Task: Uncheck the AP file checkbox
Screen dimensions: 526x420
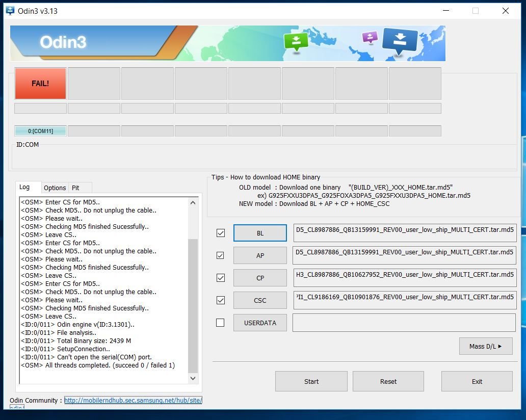Action: point(220,255)
